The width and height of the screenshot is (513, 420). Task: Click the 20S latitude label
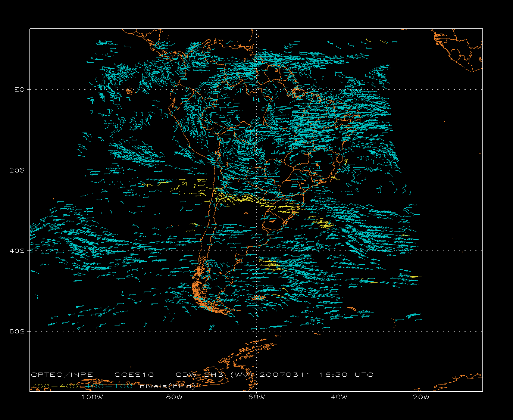pos(17,170)
